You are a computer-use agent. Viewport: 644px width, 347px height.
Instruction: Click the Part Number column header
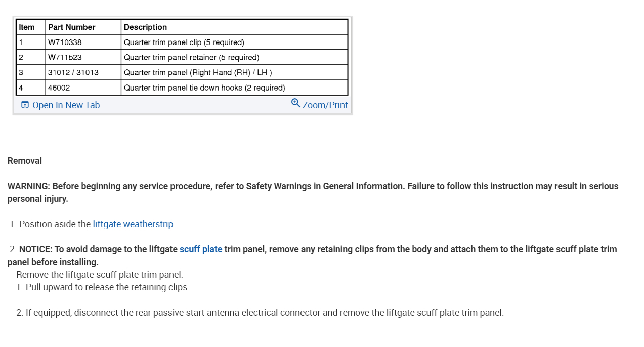[x=72, y=27]
